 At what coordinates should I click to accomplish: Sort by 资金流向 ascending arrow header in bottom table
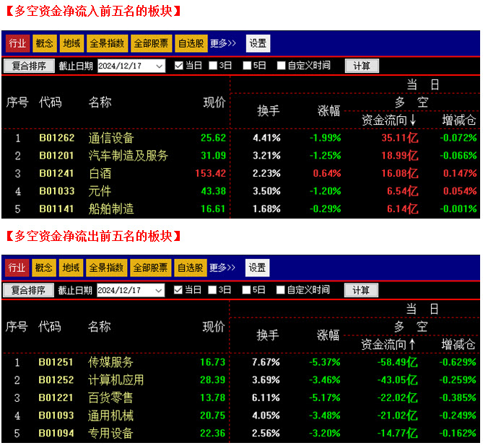[388, 344]
